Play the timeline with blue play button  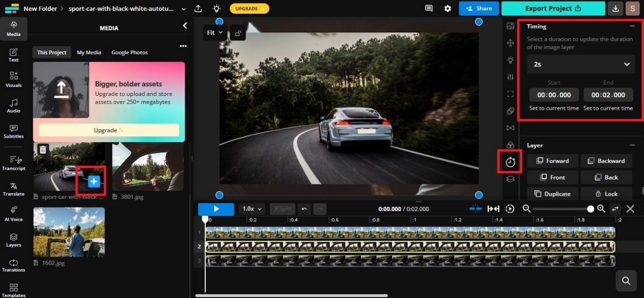(x=216, y=209)
